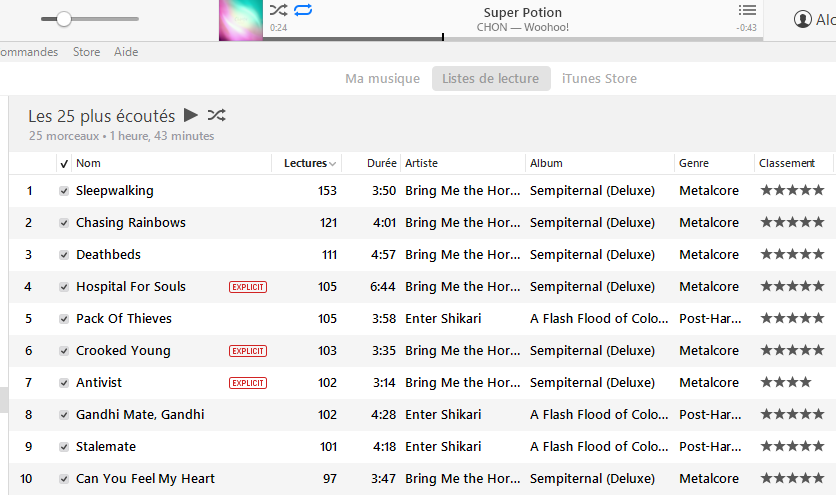Click the remaining time -0:43 display

pyautogui.click(x=746, y=28)
